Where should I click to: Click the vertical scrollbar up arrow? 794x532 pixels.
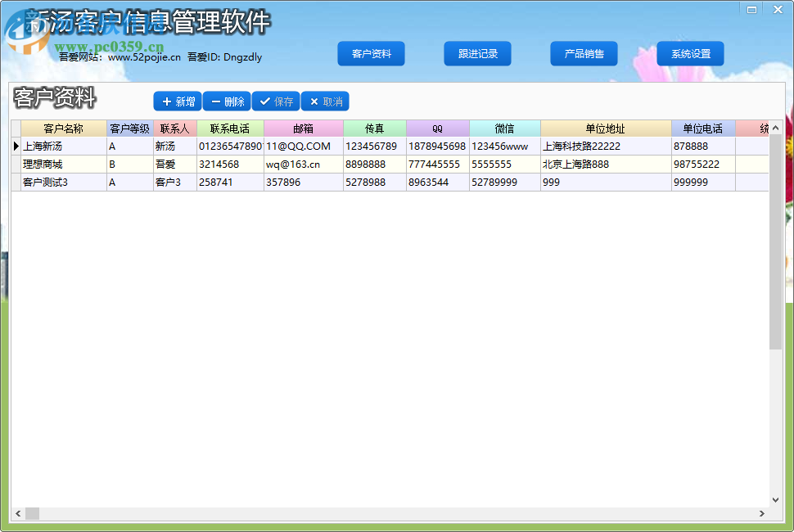point(775,128)
